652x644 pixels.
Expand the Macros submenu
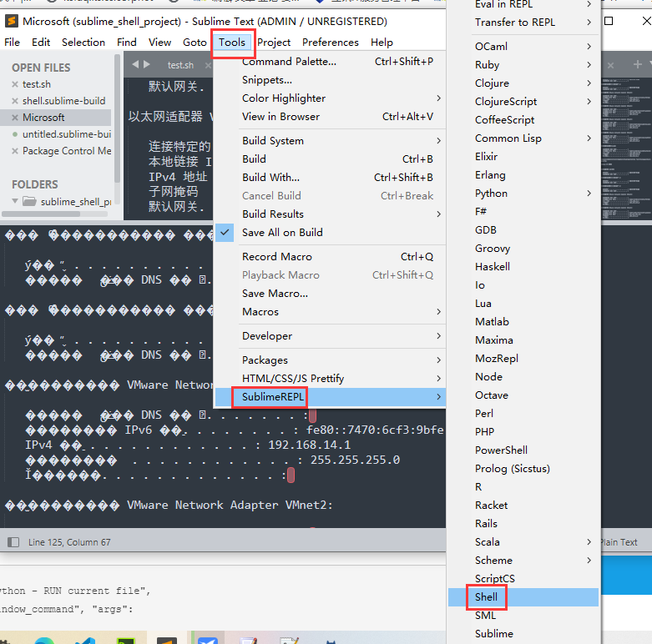coord(330,312)
